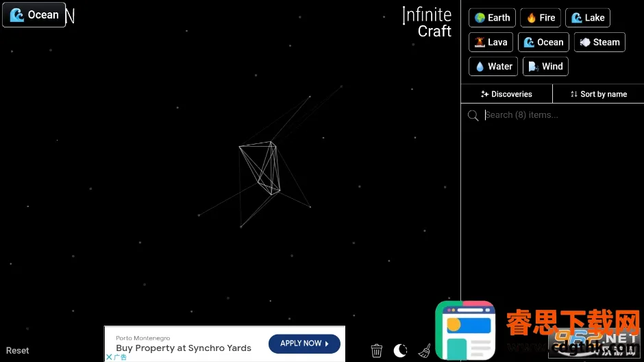Image resolution: width=644 pixels, height=362 pixels.
Task: Select the Lava element
Action: click(x=491, y=42)
